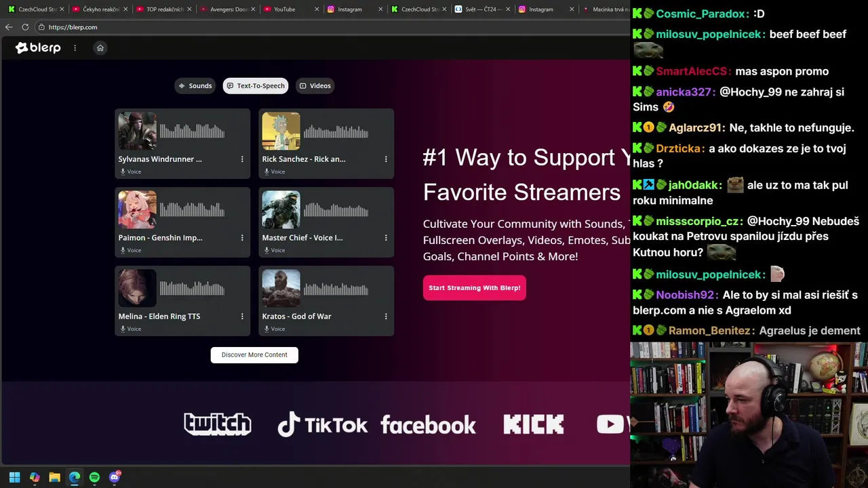Click Melina - Elden Ring TTS title
868x488 pixels.
pyautogui.click(x=159, y=317)
